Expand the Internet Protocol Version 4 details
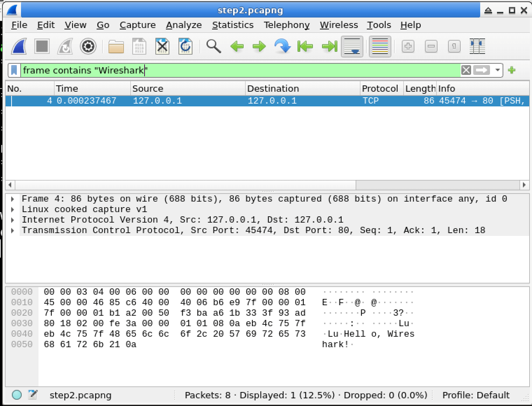The height and width of the screenshot is (406, 532). [13, 219]
